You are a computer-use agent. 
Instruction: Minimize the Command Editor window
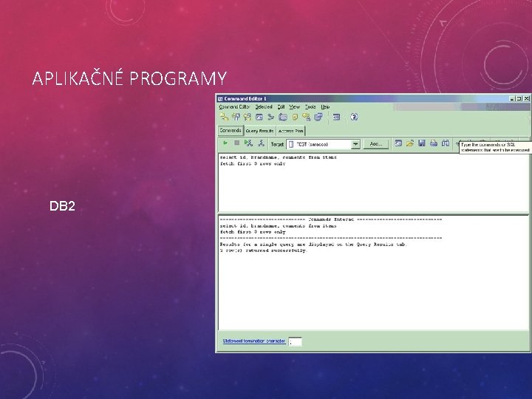pyautogui.click(x=512, y=98)
